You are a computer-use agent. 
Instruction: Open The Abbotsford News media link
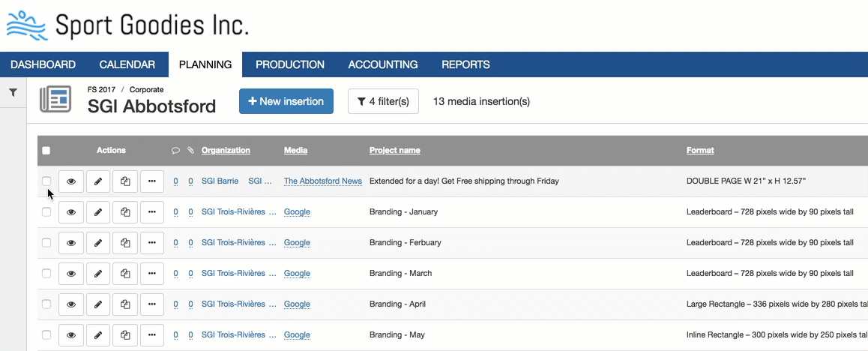(322, 181)
